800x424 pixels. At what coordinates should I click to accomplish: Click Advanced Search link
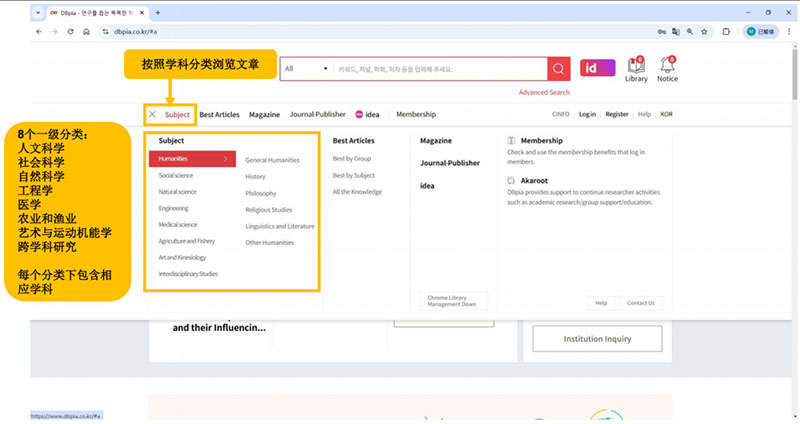coord(544,92)
